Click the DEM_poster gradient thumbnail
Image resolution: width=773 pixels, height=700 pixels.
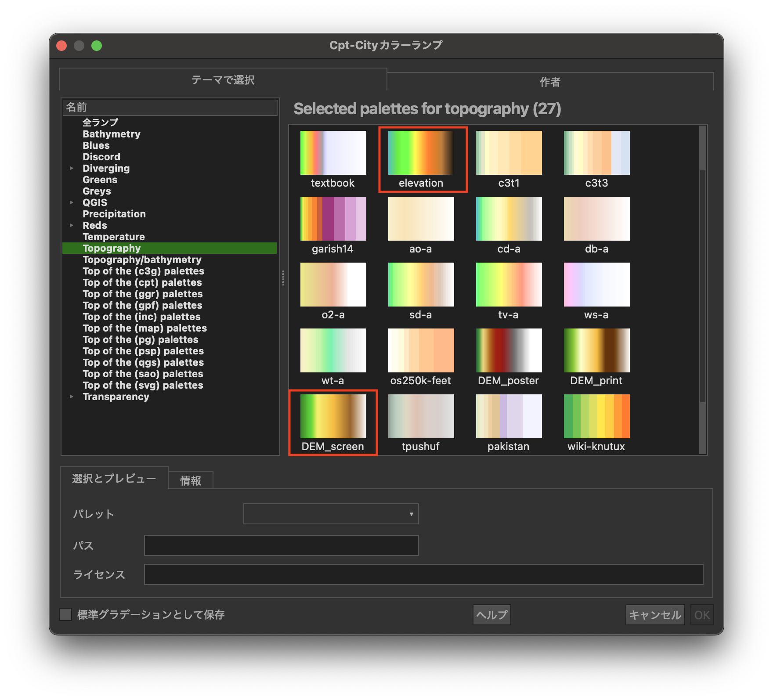coord(509,350)
